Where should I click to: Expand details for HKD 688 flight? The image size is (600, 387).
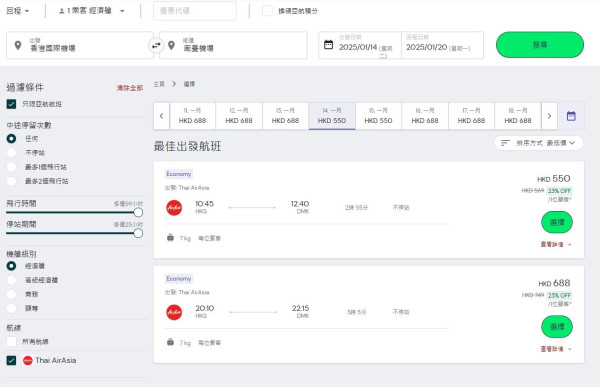556,349
